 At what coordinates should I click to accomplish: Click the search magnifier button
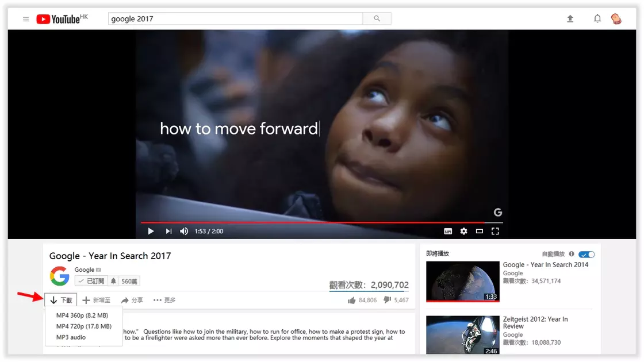tap(377, 18)
